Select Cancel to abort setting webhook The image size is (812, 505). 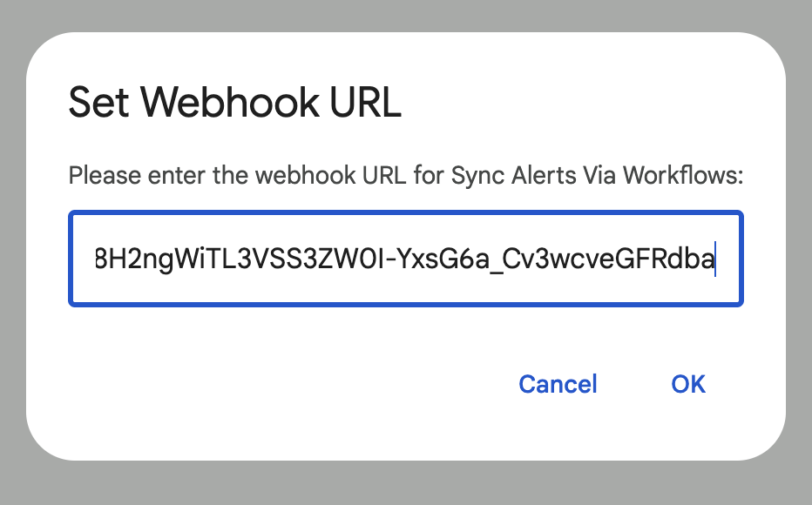pos(558,384)
